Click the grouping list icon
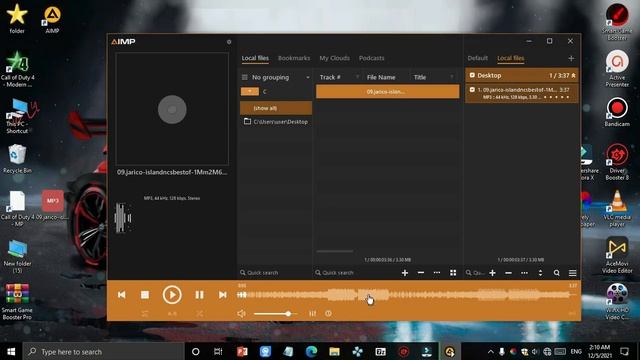The image size is (640, 360). click(x=244, y=77)
